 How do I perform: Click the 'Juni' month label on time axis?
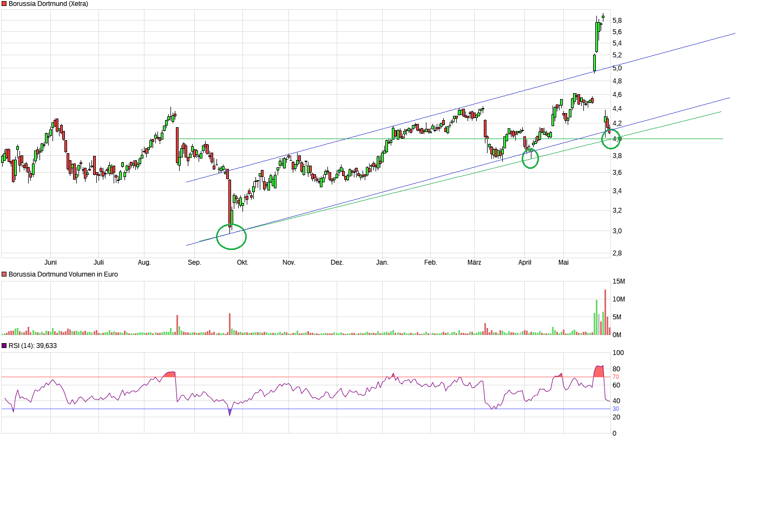click(x=50, y=262)
